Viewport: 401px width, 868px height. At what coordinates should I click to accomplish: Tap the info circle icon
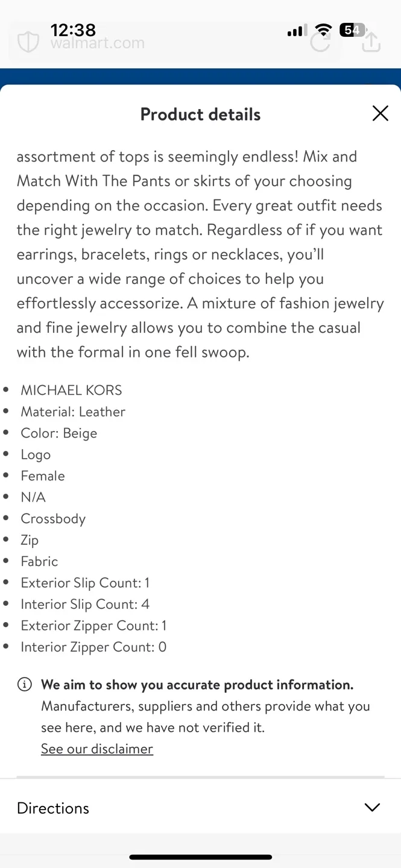[x=25, y=684]
